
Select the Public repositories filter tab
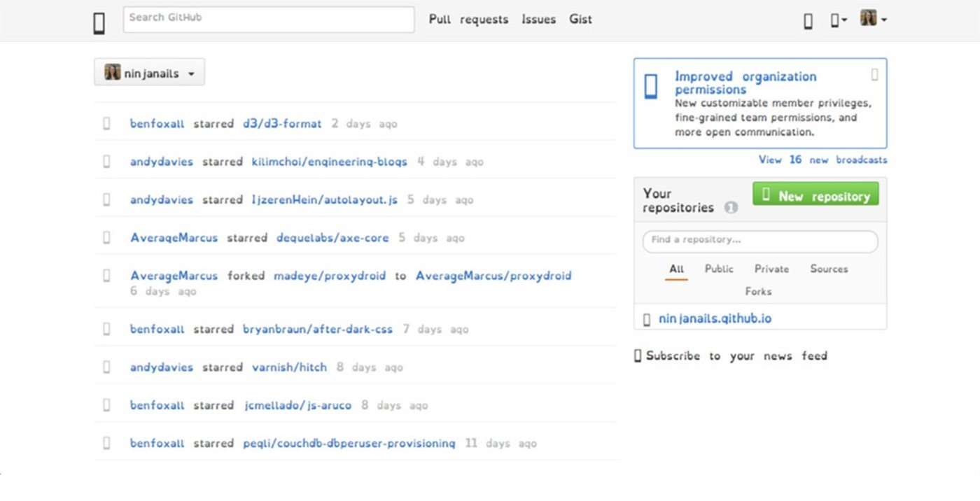[x=719, y=269]
